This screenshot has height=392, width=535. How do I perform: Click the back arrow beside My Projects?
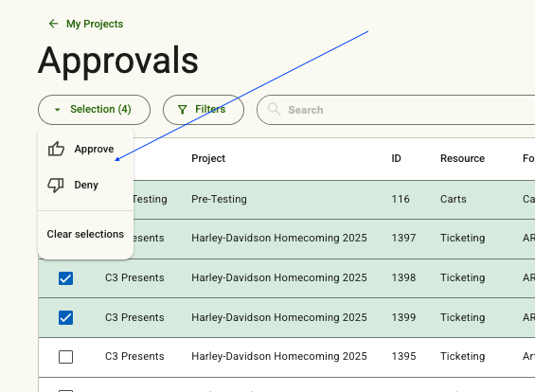coord(53,24)
